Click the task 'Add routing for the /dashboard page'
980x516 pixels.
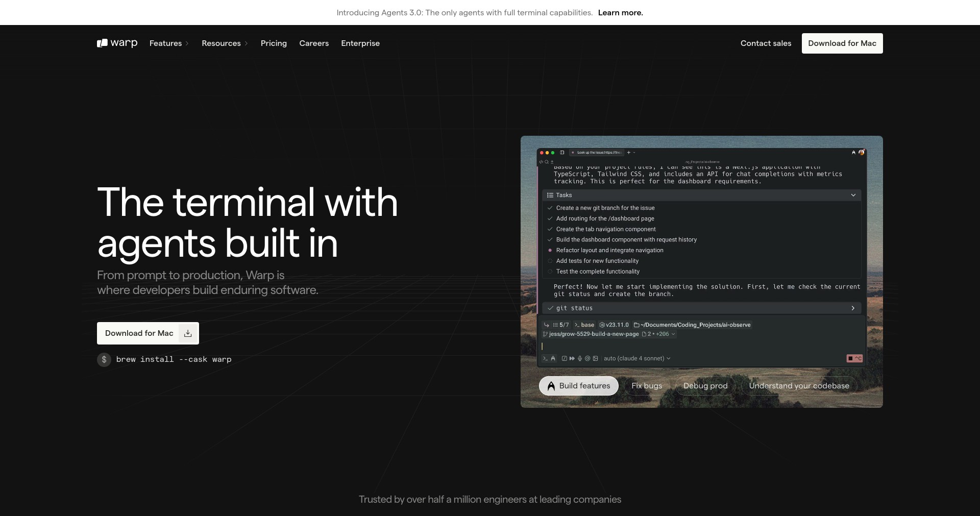click(605, 218)
